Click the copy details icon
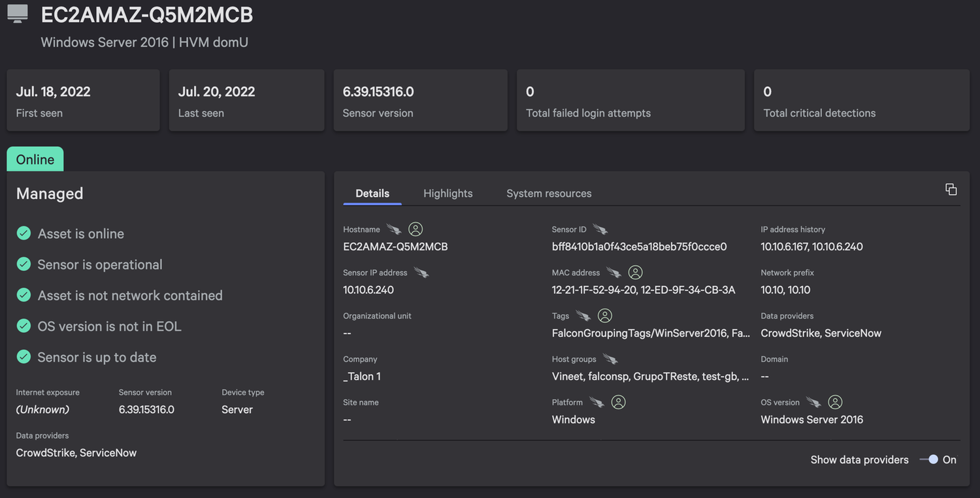The width and height of the screenshot is (980, 498). click(x=951, y=189)
